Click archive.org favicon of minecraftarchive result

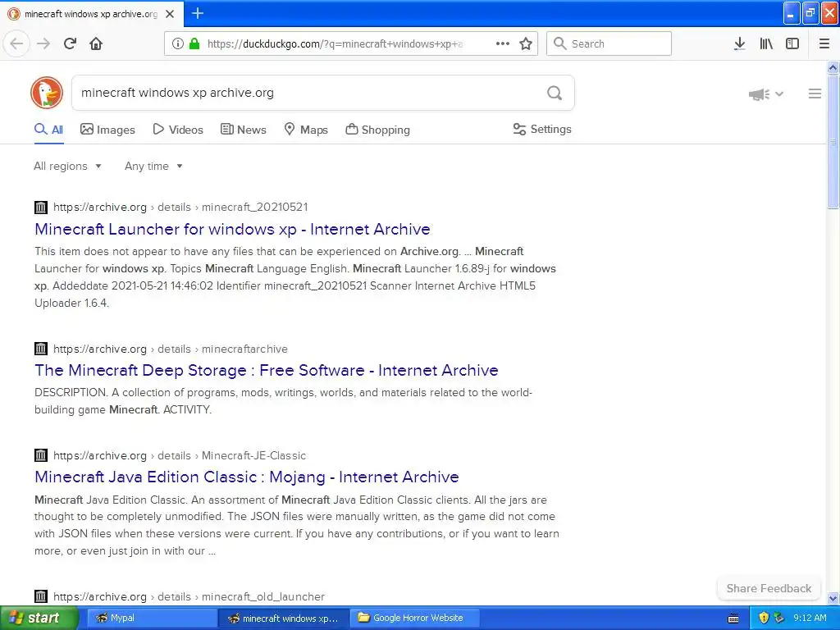41,349
